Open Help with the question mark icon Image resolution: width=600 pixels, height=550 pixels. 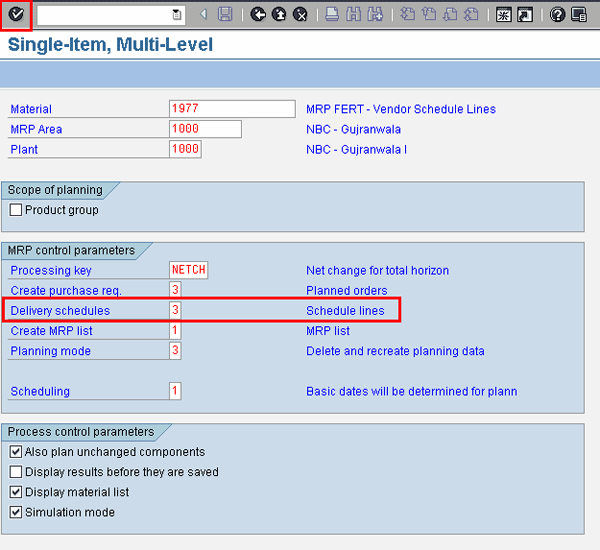pyautogui.click(x=558, y=15)
